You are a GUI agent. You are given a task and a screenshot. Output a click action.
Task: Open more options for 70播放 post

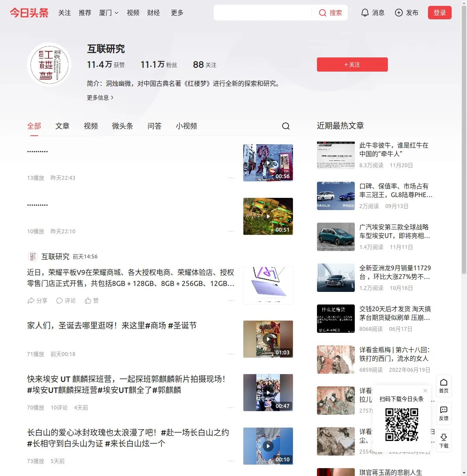tap(231, 408)
